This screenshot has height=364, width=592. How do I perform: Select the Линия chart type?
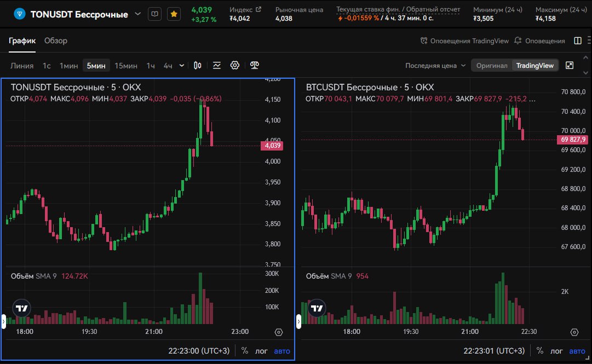(22, 66)
